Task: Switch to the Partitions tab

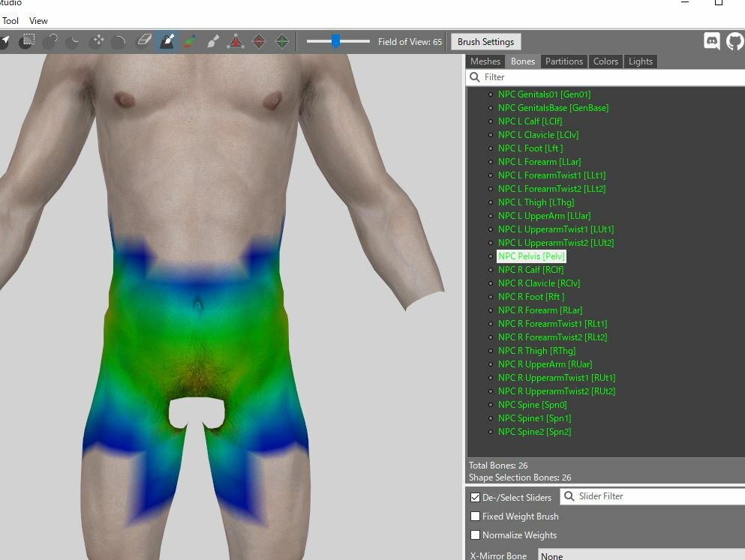Action: tap(564, 61)
